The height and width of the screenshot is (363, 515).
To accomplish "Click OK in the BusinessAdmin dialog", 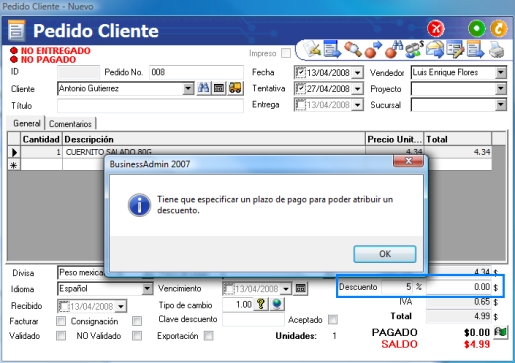I will pyautogui.click(x=385, y=254).
